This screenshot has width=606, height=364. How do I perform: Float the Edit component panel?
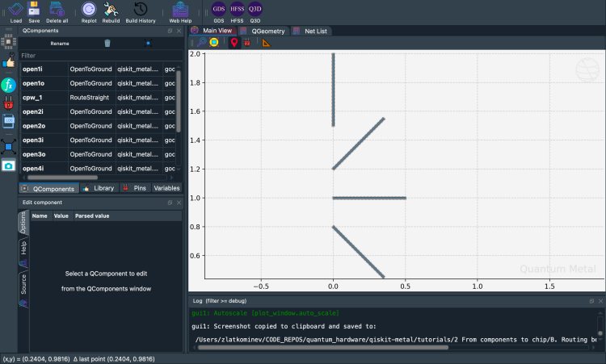(x=170, y=203)
